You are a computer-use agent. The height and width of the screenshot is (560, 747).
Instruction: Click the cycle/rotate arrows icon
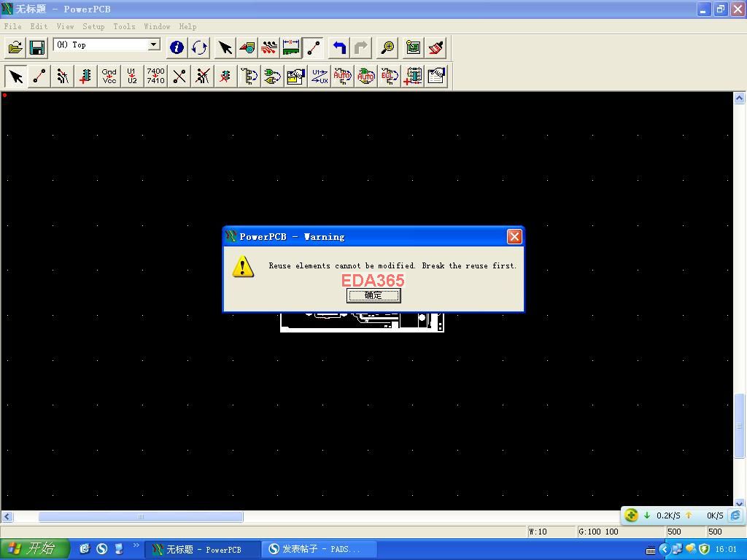click(x=199, y=47)
